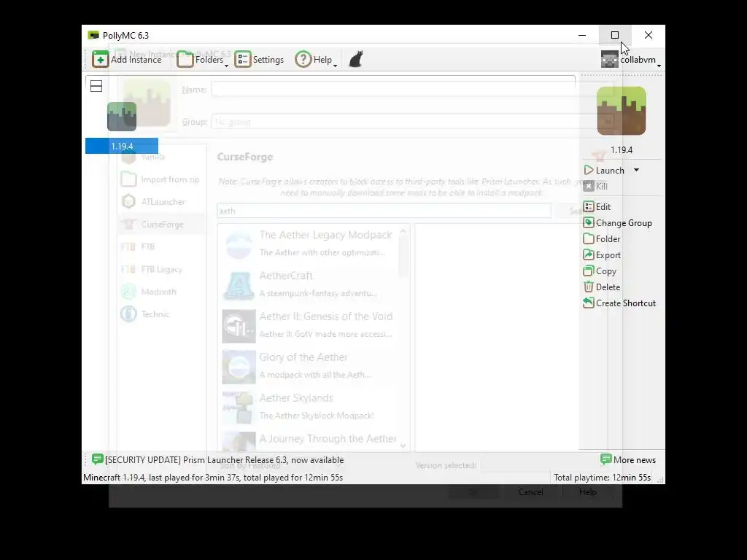The image size is (747, 560).
Task: Click the black cat icon in toolbar
Action: (356, 60)
